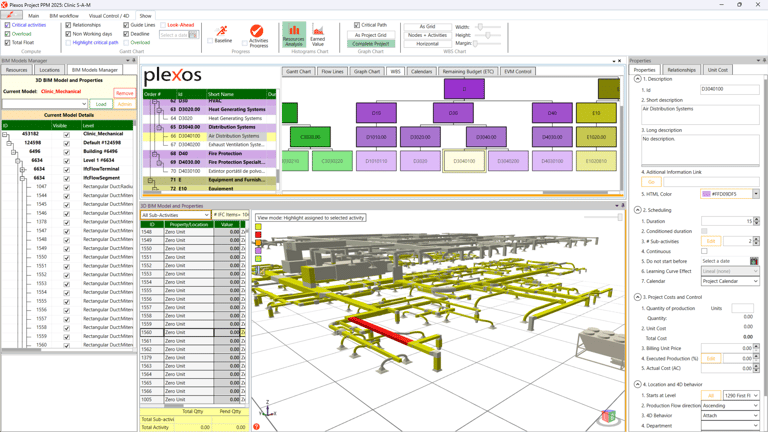Click the red help icon below sub-activities table
768x432 pixels.
[x=256, y=427]
